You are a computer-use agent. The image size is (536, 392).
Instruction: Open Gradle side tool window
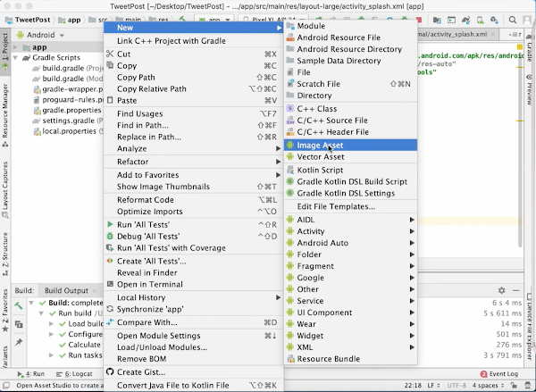(x=529, y=48)
